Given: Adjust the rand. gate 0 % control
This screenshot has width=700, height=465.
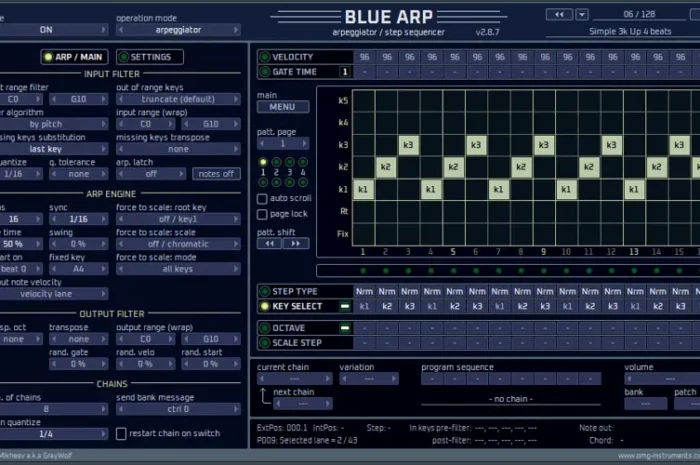Looking at the screenshot, I should [x=79, y=364].
